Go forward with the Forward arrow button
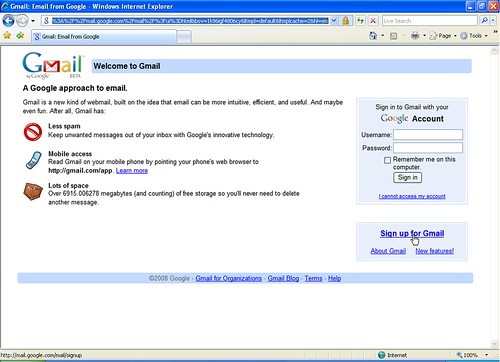Image resolution: width=500 pixels, height=362 pixels. pyautogui.click(x=22, y=21)
